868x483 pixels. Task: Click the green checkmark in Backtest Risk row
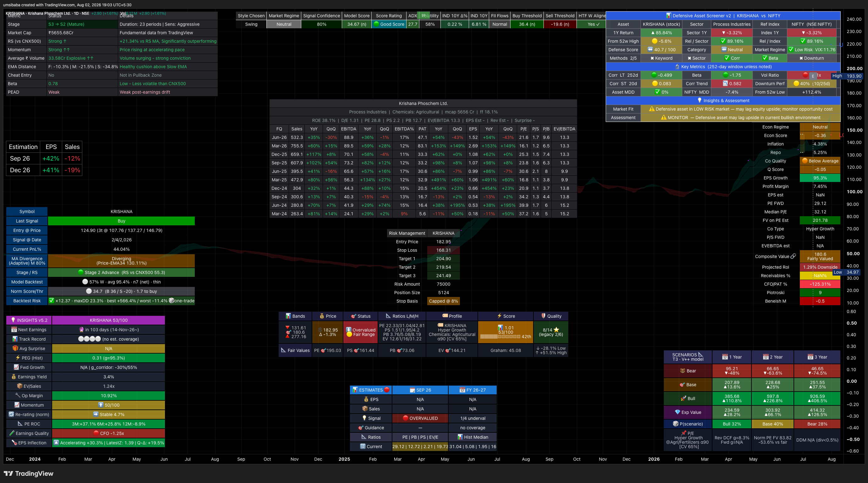pos(52,301)
